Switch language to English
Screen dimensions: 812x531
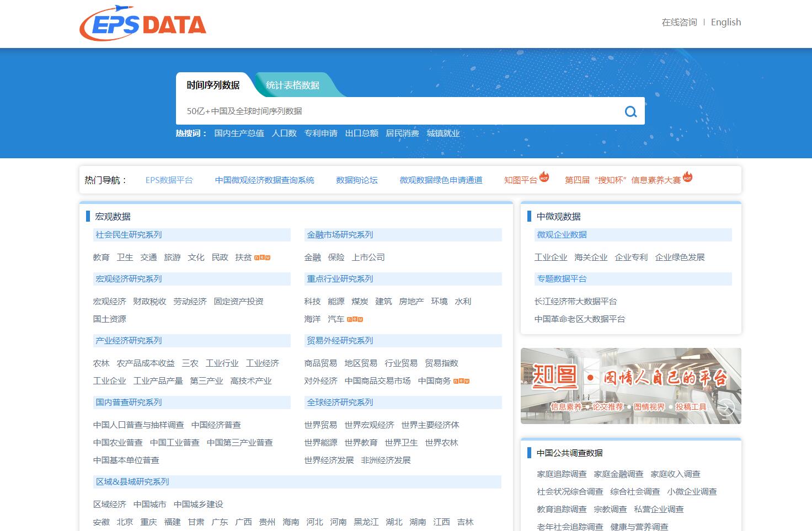click(x=725, y=22)
